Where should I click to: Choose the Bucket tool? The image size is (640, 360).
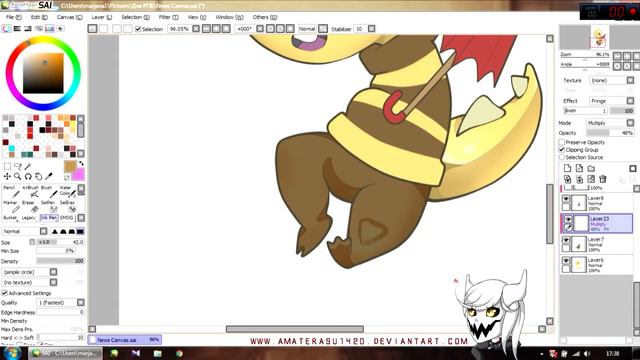[x=11, y=218]
